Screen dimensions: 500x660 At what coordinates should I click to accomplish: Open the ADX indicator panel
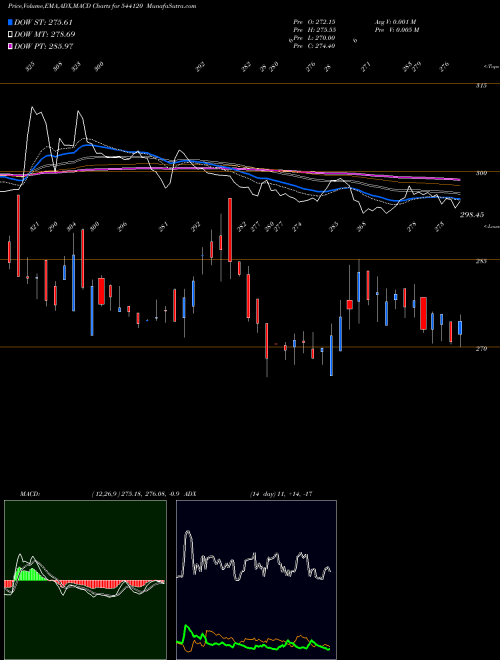[256, 580]
